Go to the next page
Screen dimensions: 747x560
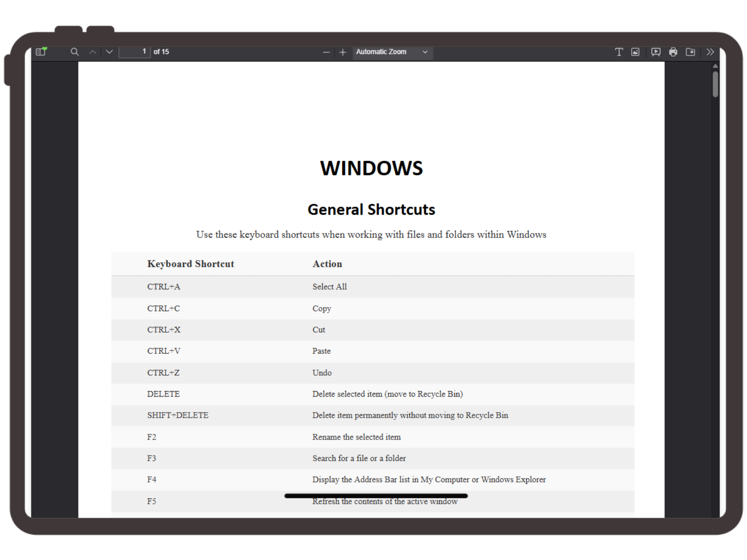point(109,52)
